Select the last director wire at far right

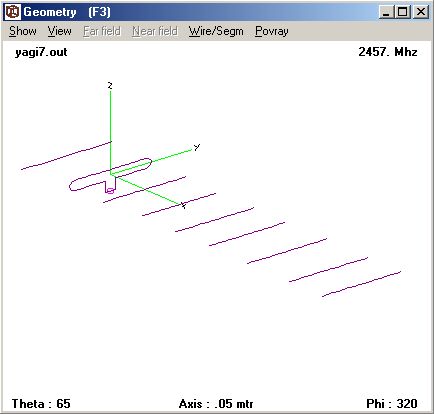point(361,284)
